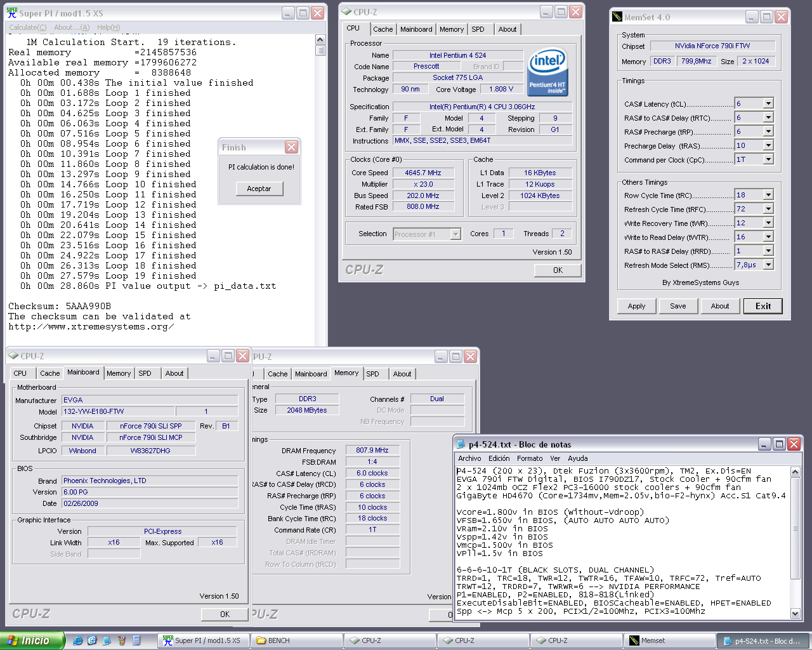Open Archivo menu in Bloc de notas

coord(469,458)
